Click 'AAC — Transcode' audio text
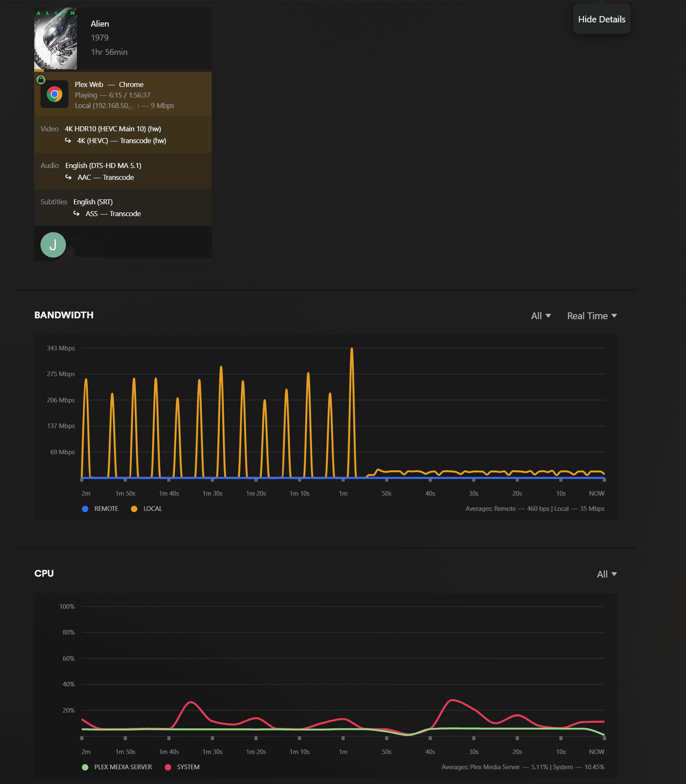 [x=106, y=177]
